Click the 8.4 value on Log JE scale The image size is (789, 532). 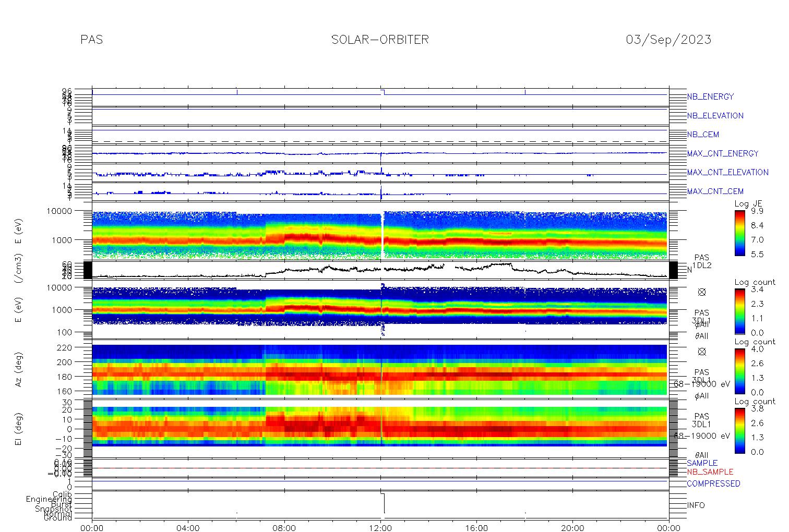757,226
